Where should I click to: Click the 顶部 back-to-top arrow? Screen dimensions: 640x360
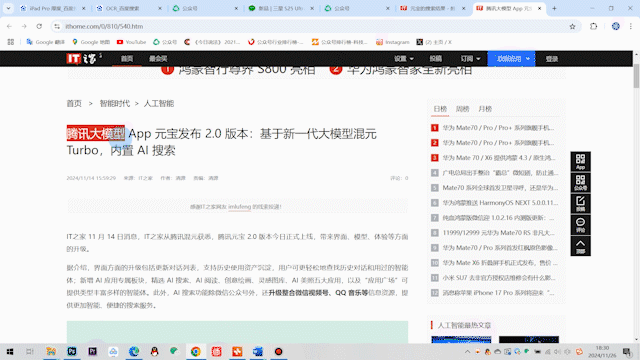(580, 246)
